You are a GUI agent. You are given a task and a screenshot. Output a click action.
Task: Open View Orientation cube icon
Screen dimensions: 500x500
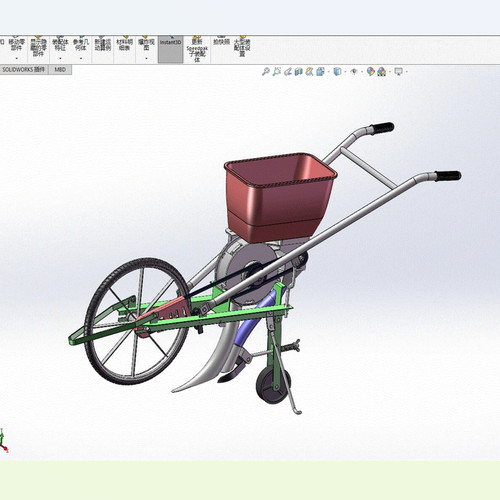click(x=320, y=72)
